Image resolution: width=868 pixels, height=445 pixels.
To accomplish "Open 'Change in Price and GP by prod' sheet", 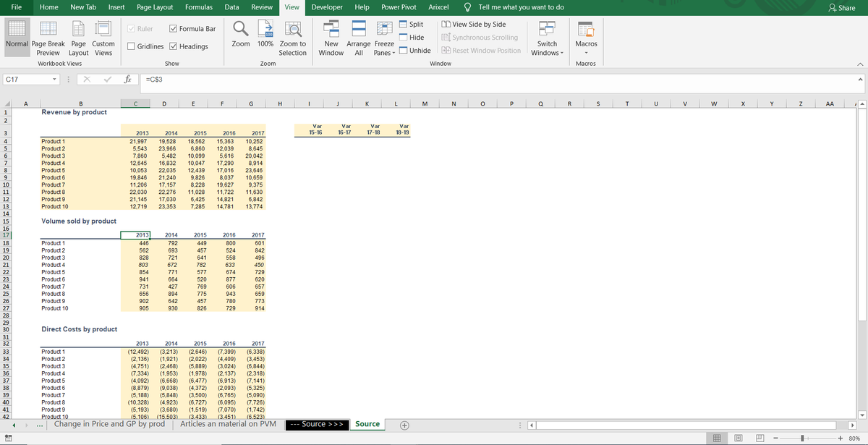I will (109, 424).
